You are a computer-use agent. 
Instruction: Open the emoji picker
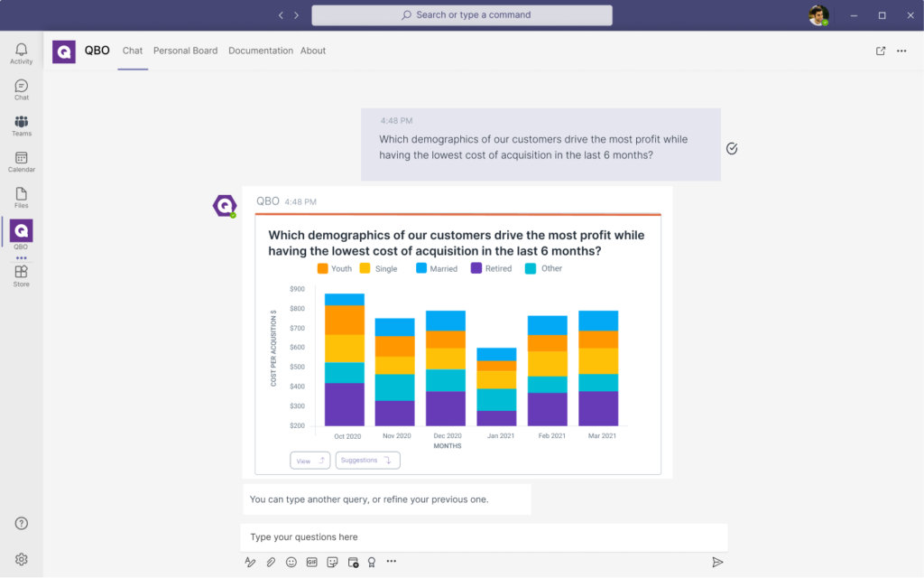point(291,562)
